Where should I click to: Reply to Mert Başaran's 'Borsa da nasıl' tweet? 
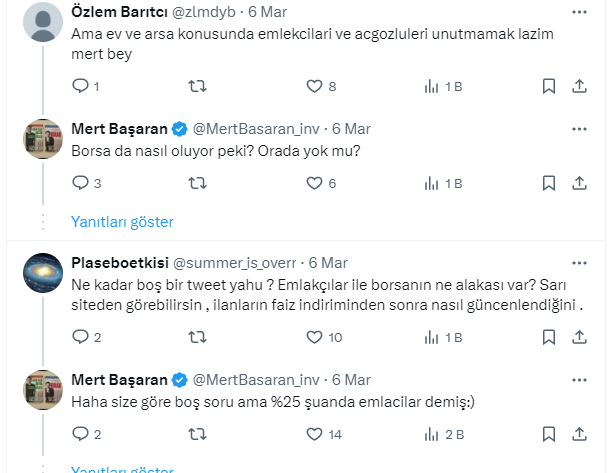81,183
